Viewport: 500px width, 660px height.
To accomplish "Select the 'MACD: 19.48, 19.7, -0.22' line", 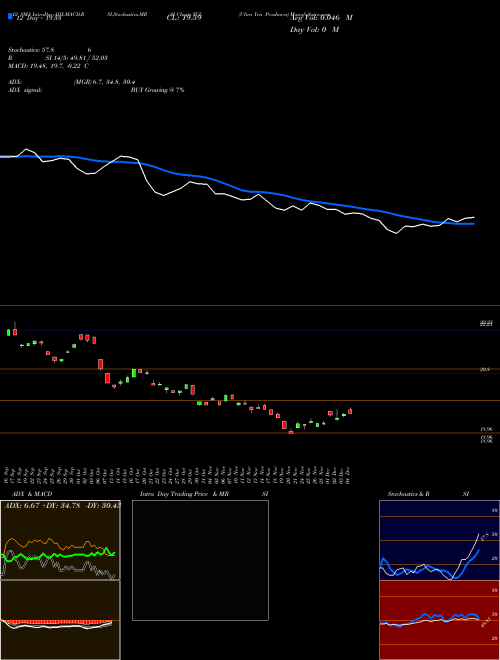I will [x=45, y=66].
